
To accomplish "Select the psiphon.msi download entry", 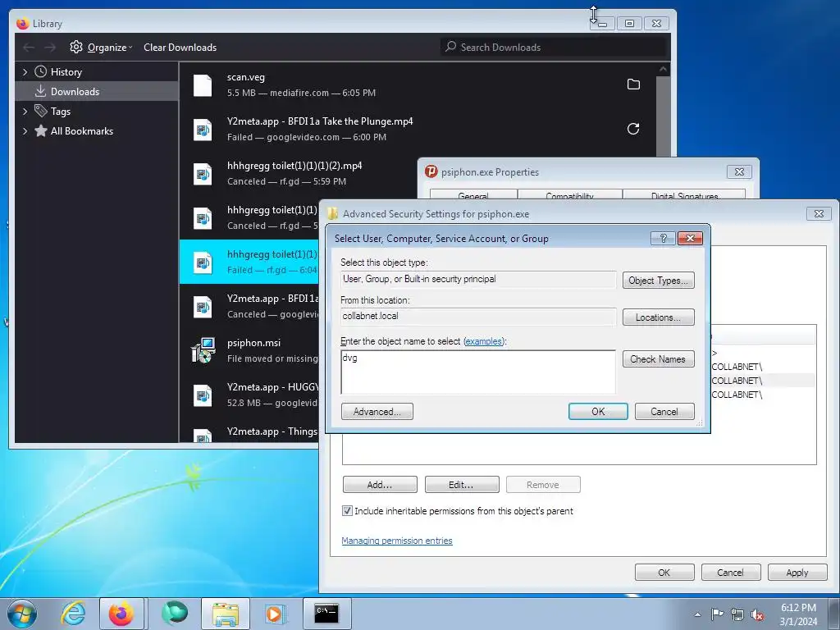I will pyautogui.click(x=249, y=350).
